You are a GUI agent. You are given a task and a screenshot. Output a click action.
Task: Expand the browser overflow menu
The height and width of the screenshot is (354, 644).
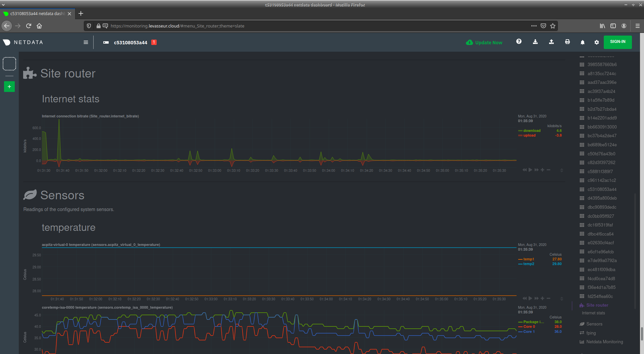pyautogui.click(x=534, y=26)
